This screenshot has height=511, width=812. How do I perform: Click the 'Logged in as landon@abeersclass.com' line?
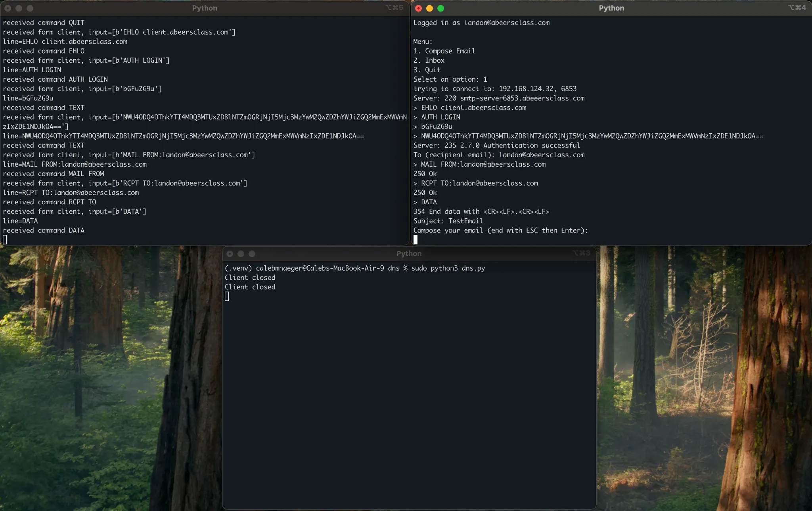pyautogui.click(x=481, y=23)
